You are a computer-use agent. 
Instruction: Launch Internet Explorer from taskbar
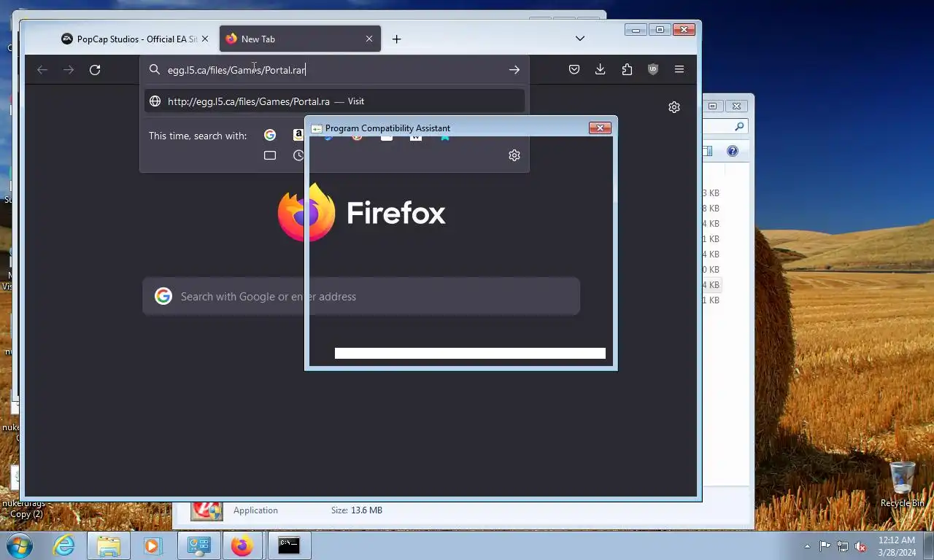pyautogui.click(x=63, y=545)
